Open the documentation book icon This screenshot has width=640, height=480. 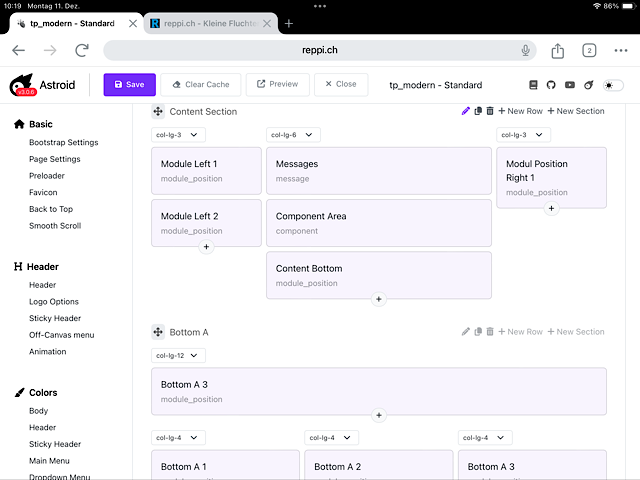(x=533, y=85)
